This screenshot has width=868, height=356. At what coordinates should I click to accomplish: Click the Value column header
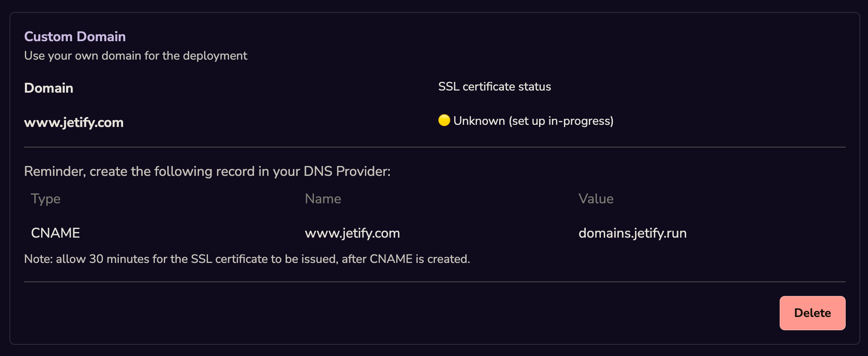596,199
